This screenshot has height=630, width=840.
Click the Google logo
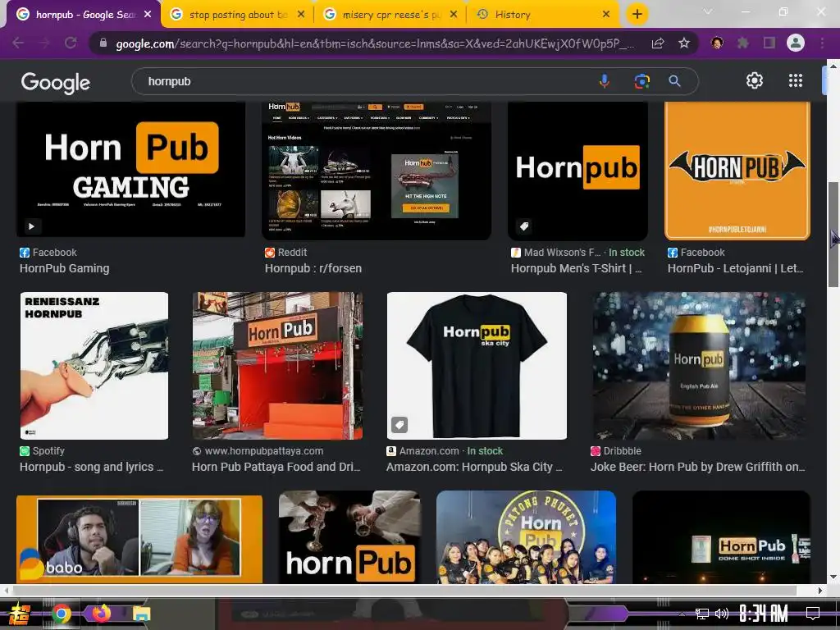coord(55,83)
